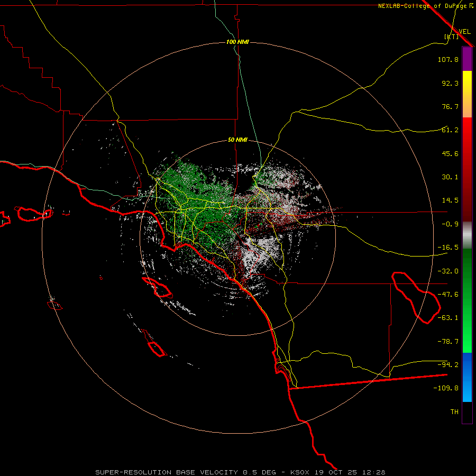Pick the blue band of color scale

point(467,377)
